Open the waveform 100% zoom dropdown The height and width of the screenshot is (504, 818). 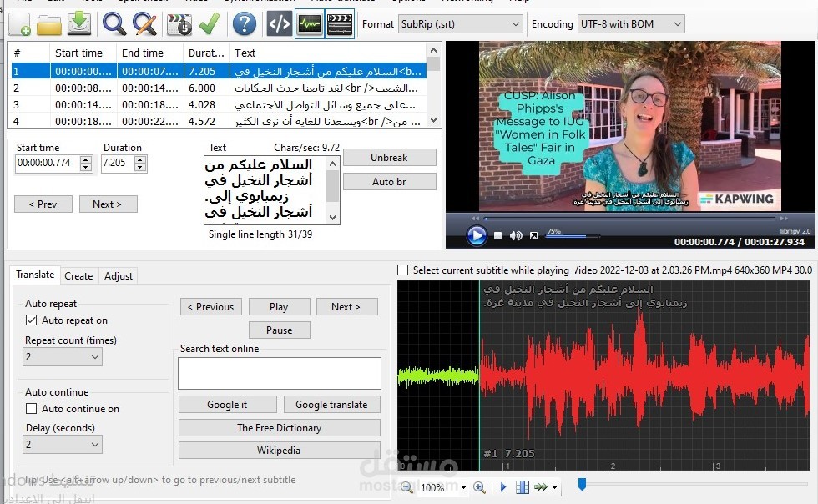pyautogui.click(x=463, y=488)
